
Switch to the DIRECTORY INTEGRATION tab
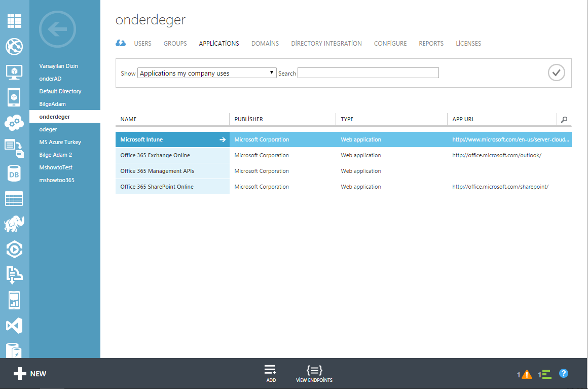(326, 44)
